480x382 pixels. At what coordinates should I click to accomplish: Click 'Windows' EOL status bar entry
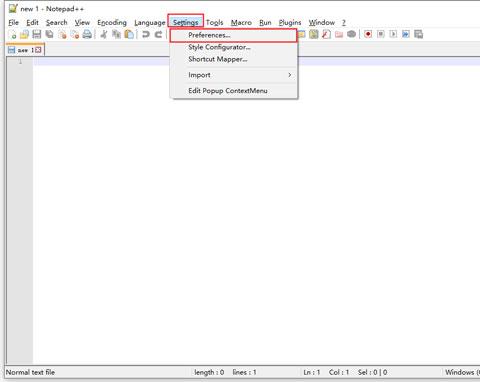click(x=462, y=372)
